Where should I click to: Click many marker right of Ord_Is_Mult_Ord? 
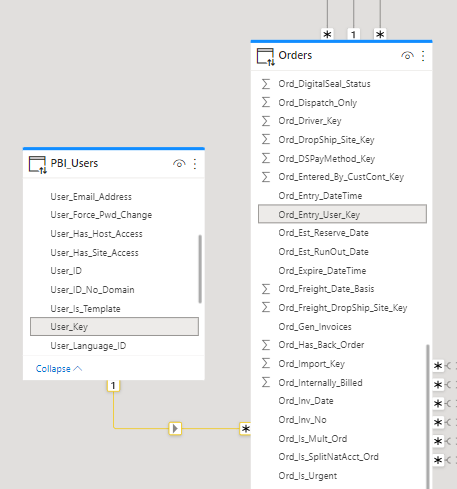[438, 441]
